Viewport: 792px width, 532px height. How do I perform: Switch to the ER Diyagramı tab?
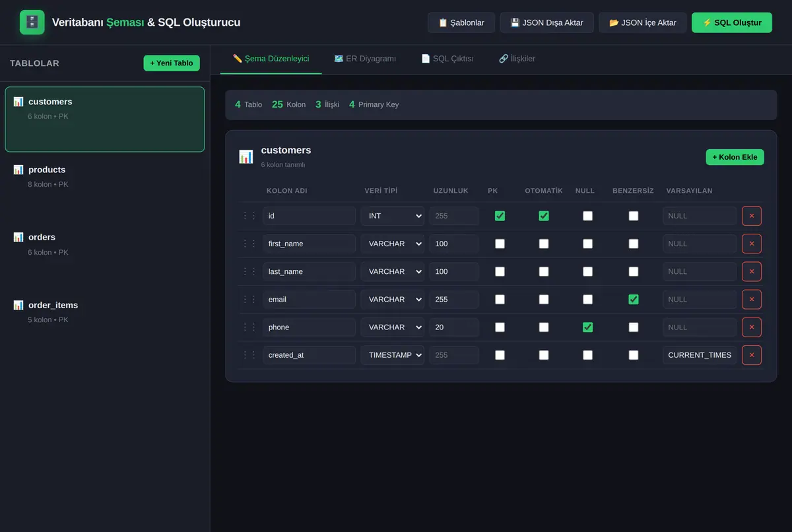365,59
